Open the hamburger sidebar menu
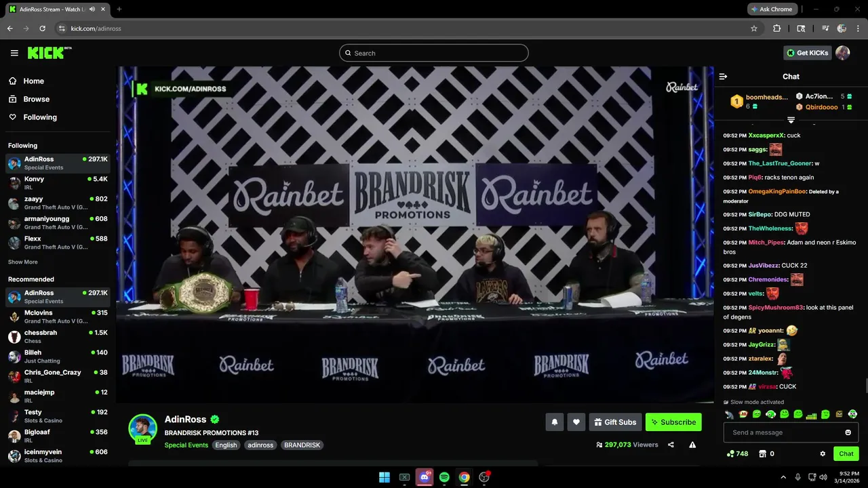Viewport: 868px width, 488px height. coord(14,53)
